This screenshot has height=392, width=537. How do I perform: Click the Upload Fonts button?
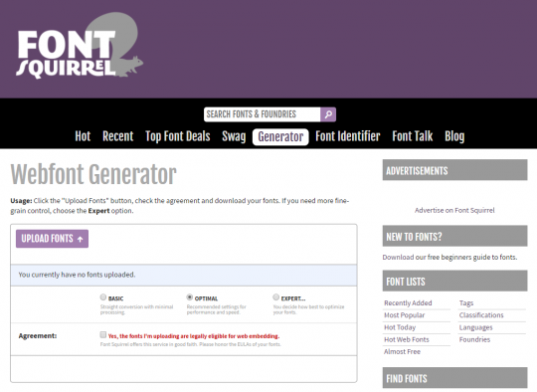[x=52, y=239]
